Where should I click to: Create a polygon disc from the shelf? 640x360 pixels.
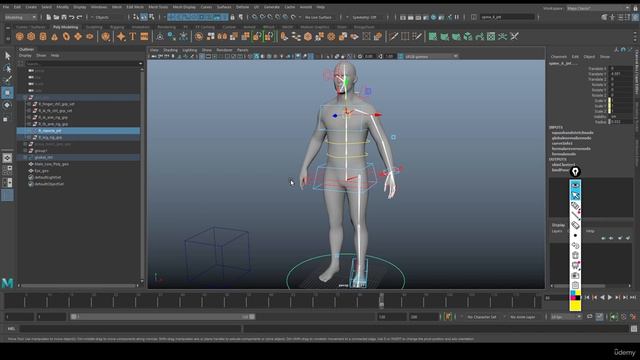click(89, 37)
